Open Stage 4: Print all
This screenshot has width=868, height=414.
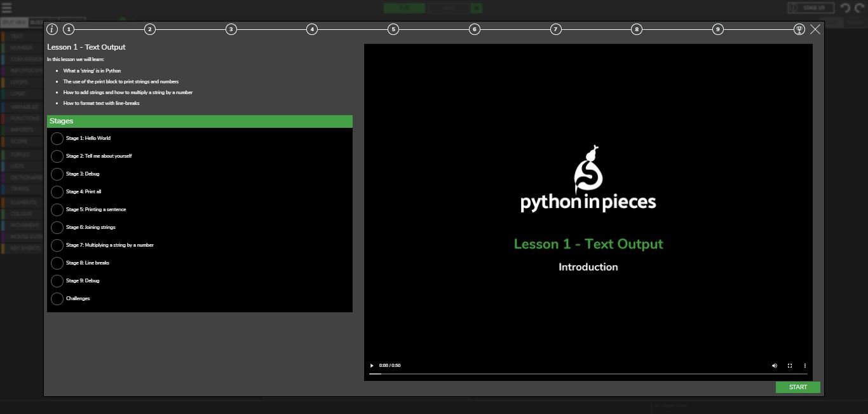coord(83,191)
